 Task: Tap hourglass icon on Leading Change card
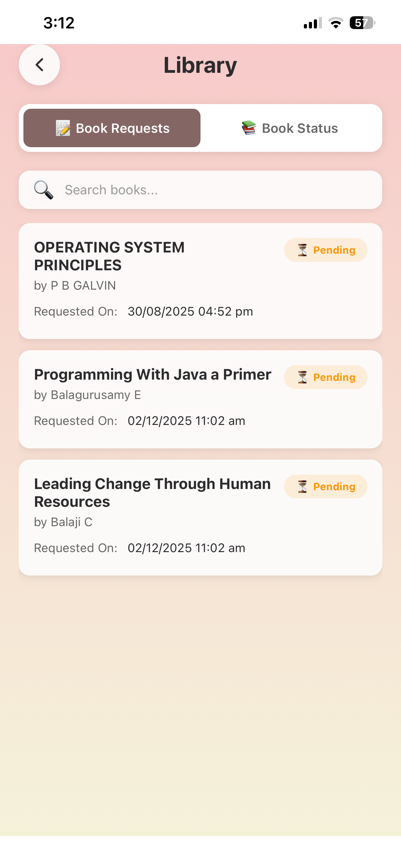tap(302, 486)
